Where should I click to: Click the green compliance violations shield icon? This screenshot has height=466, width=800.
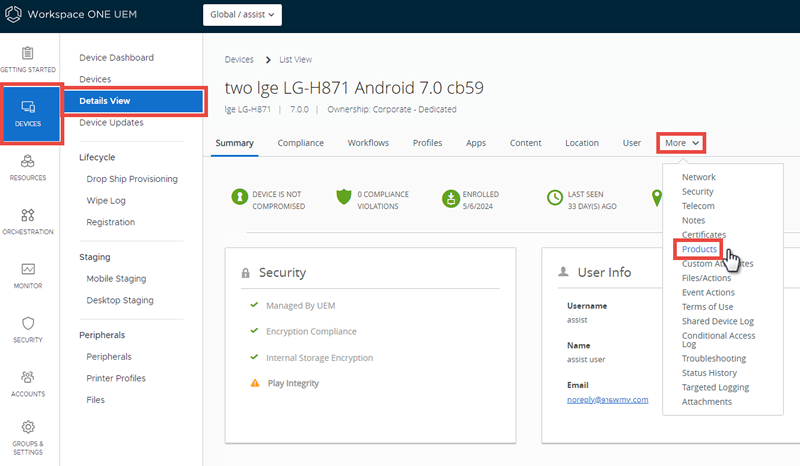click(344, 197)
